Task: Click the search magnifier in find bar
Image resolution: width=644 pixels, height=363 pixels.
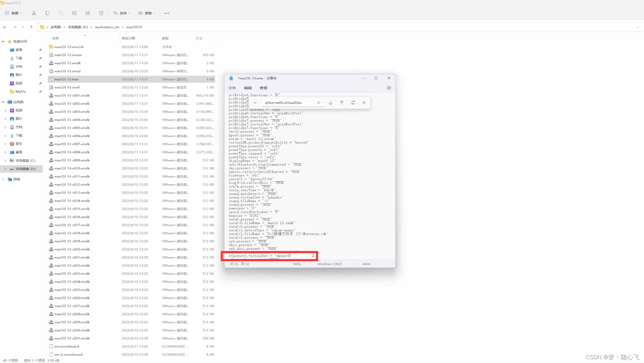Action: point(318,102)
